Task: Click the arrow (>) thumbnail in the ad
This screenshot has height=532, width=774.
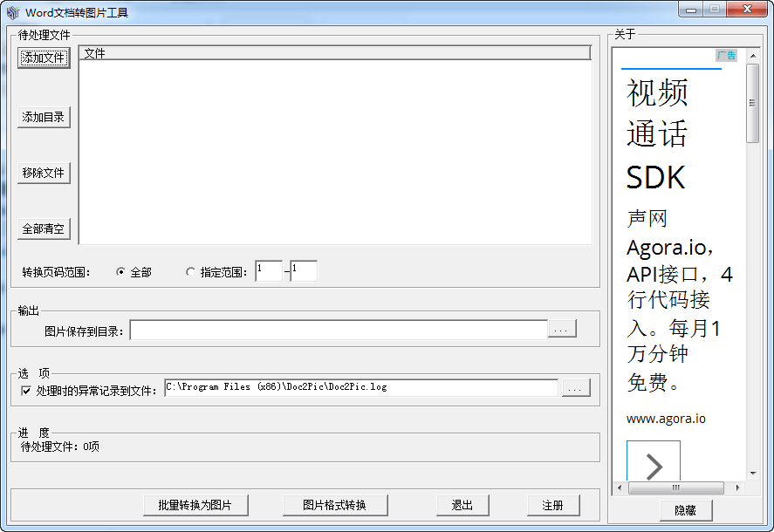Action: [653, 467]
